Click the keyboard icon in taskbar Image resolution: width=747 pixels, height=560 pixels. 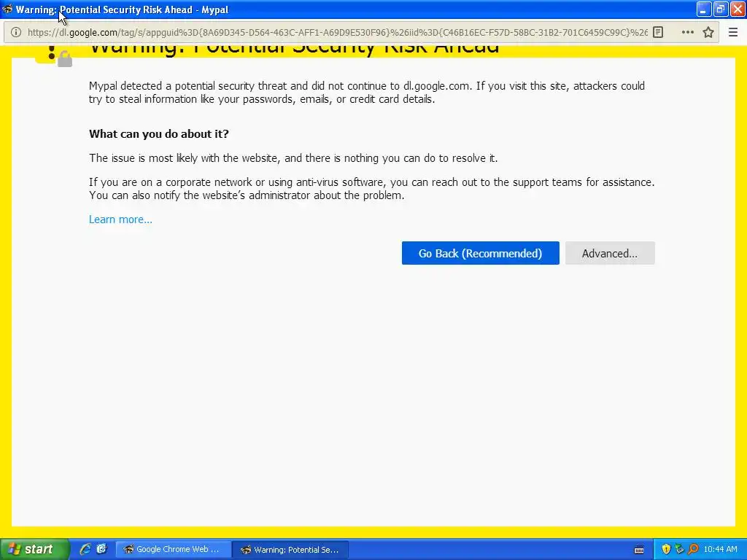(639, 550)
